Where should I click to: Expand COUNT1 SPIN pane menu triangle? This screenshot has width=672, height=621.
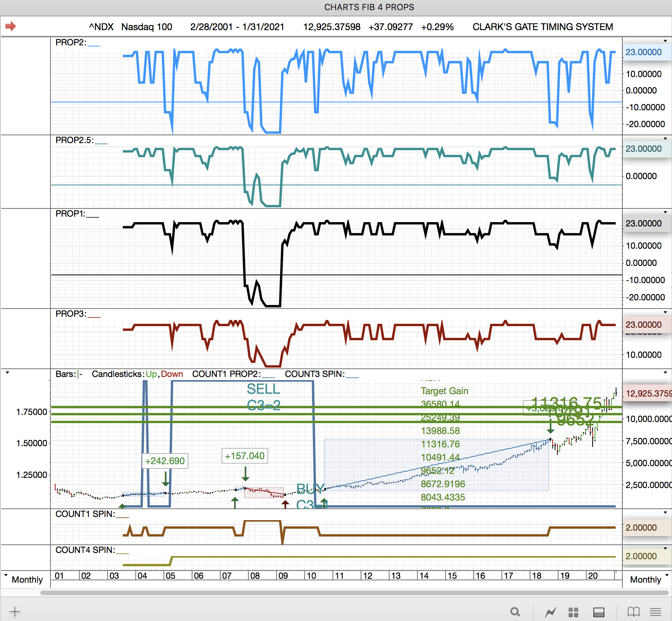pos(665,512)
